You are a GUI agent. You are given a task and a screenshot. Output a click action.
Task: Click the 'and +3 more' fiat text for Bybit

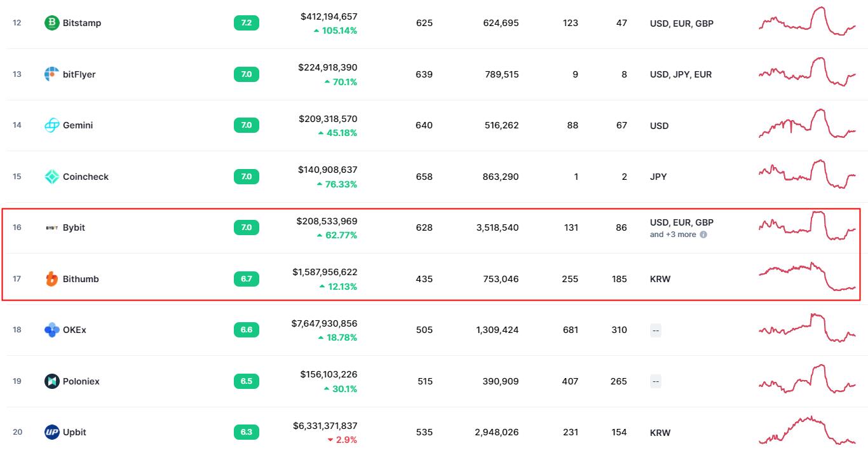673,234
